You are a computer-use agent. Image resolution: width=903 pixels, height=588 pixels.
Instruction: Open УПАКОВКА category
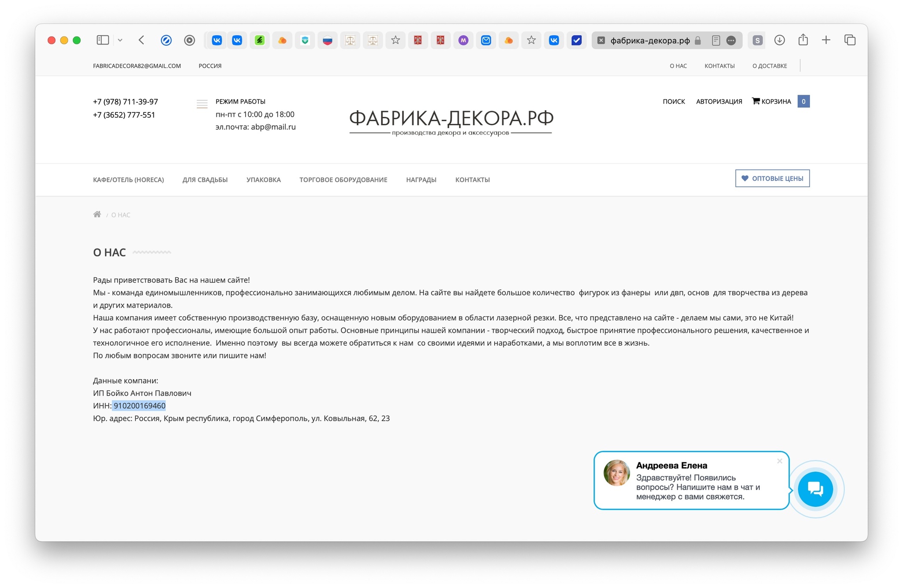(264, 180)
